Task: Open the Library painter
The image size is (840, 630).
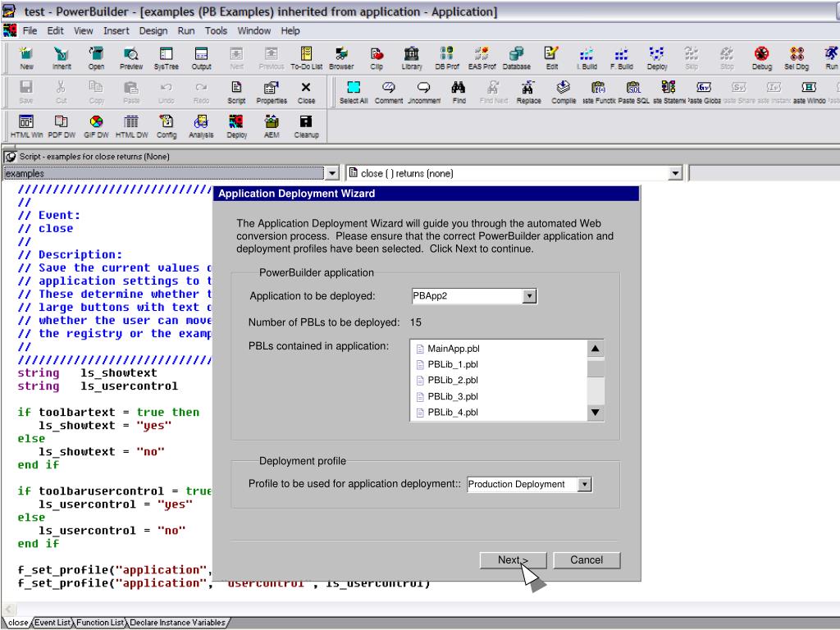Action: point(412,58)
